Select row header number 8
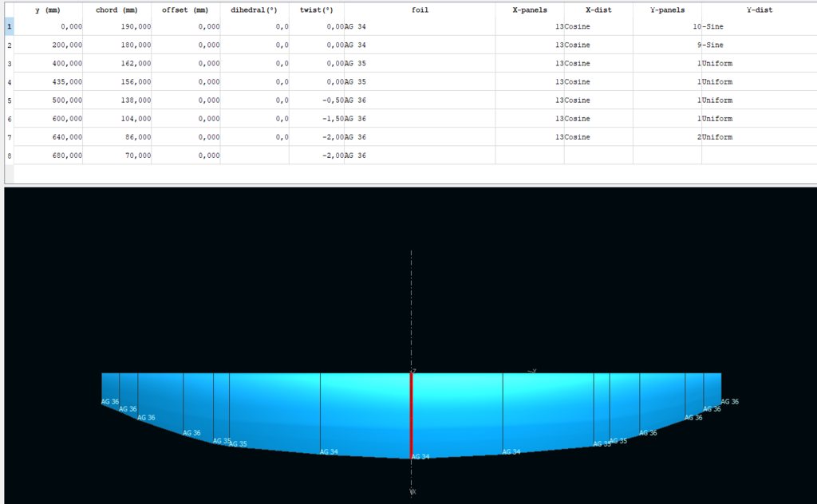The width and height of the screenshot is (817, 504). (x=9, y=156)
